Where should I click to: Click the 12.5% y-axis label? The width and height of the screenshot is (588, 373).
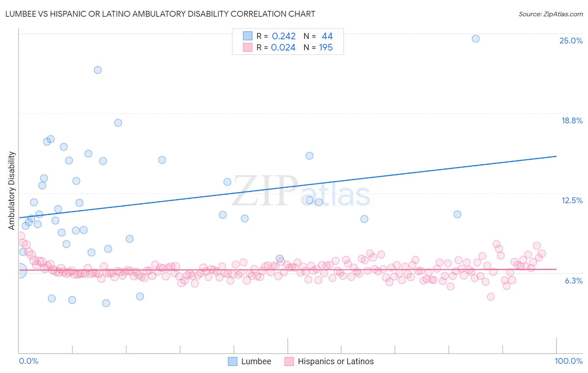tap(572, 200)
